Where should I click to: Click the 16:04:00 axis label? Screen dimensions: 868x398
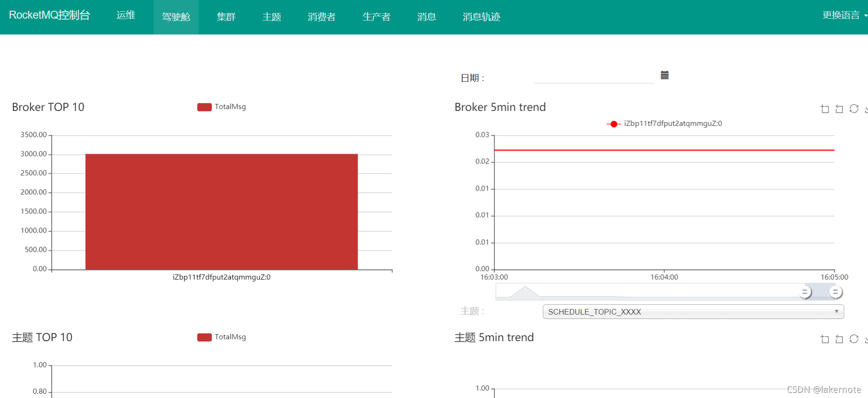pyautogui.click(x=664, y=277)
